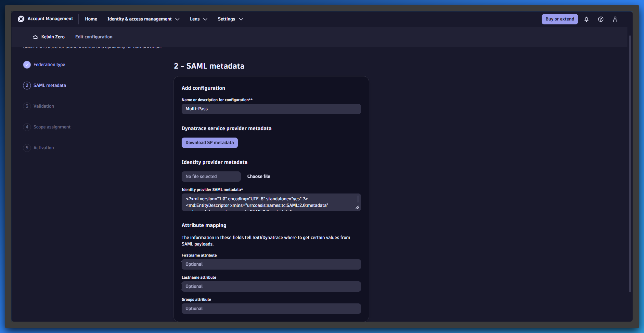
Task: Go to Home
Action: (91, 19)
